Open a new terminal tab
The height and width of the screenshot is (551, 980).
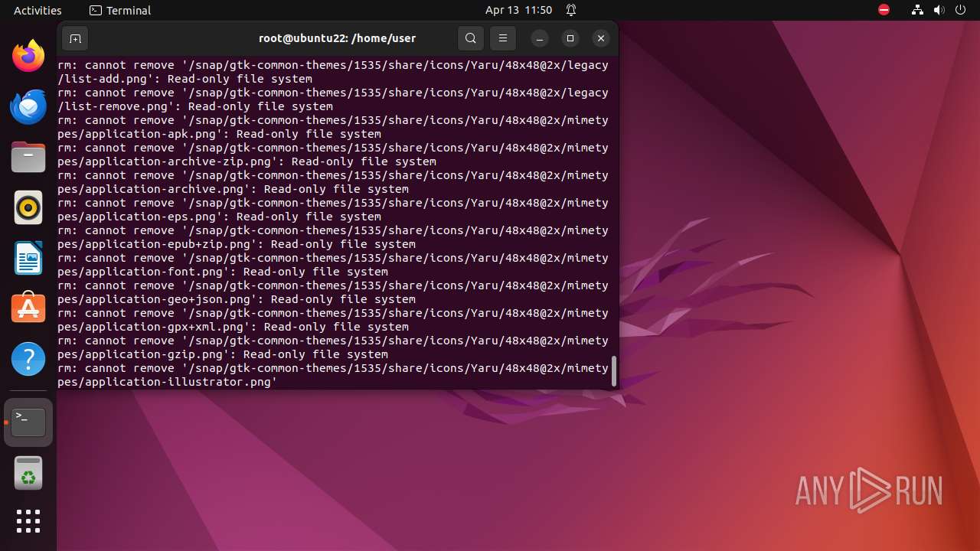point(75,38)
